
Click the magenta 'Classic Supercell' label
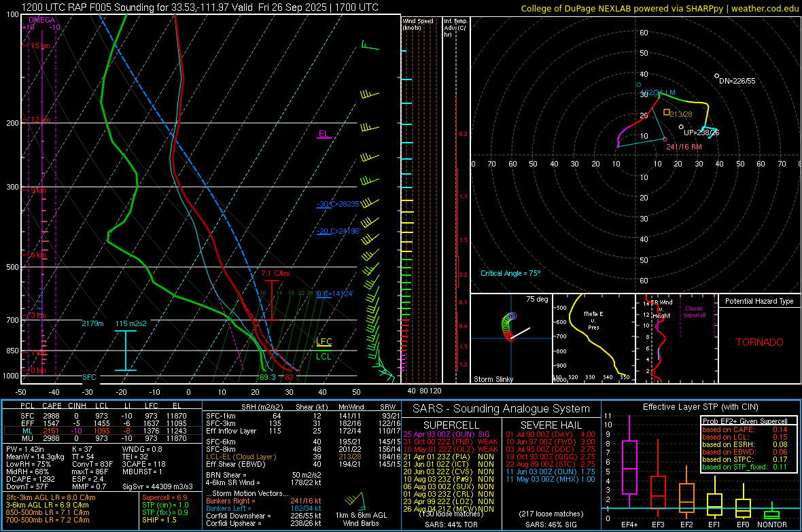(694, 312)
